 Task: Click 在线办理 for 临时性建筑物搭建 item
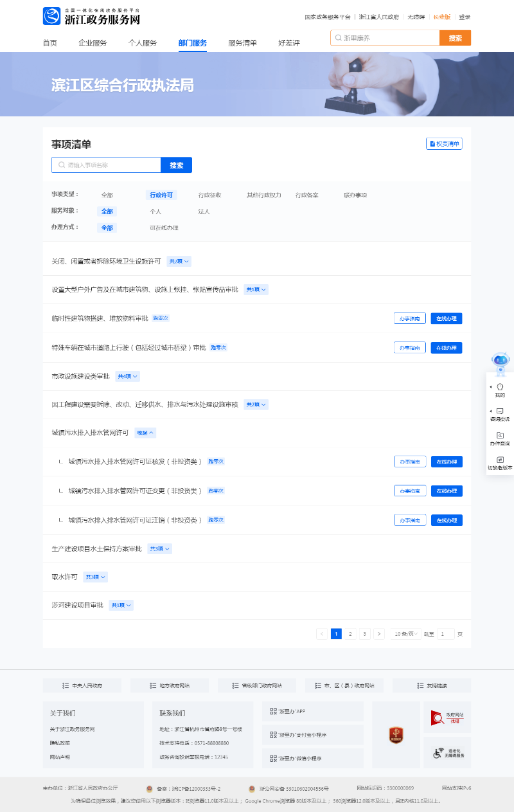[x=447, y=318]
